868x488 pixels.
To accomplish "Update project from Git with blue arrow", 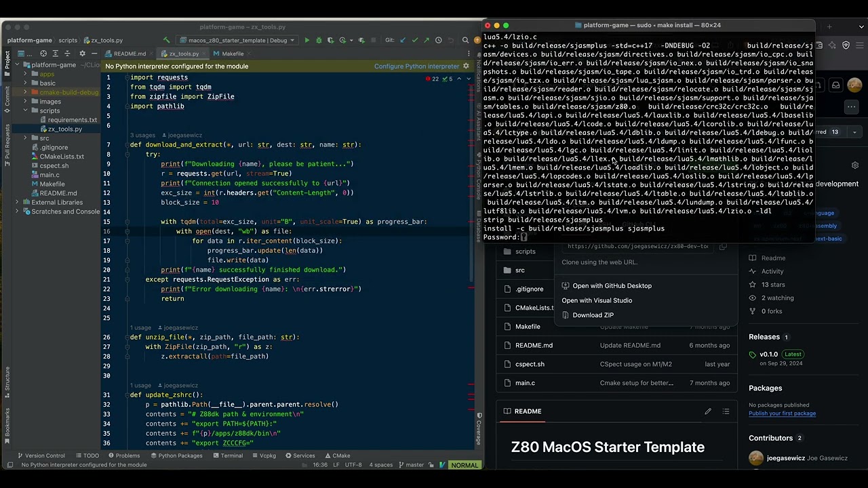I will point(402,40).
